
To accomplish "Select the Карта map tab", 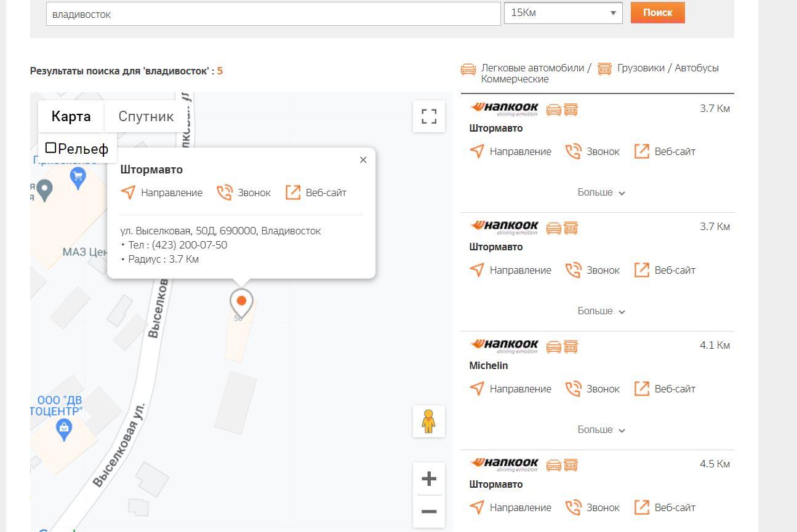I will click(71, 116).
